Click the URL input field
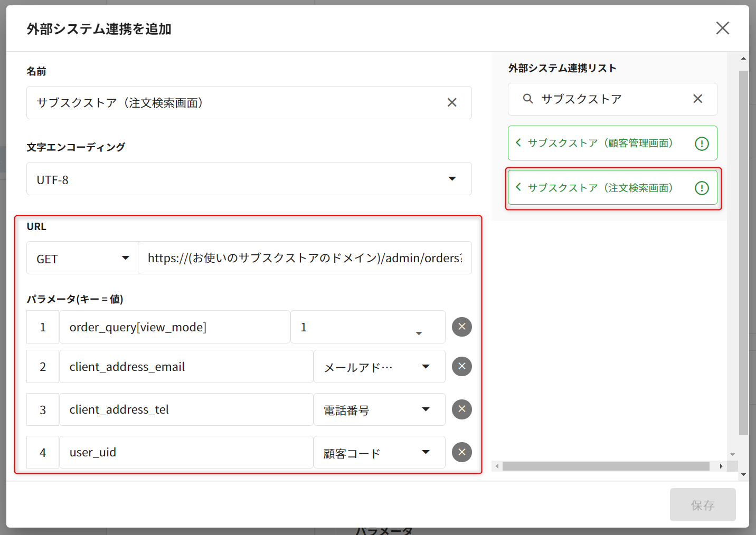Viewport: 756px width, 535px height. pyautogui.click(x=304, y=258)
